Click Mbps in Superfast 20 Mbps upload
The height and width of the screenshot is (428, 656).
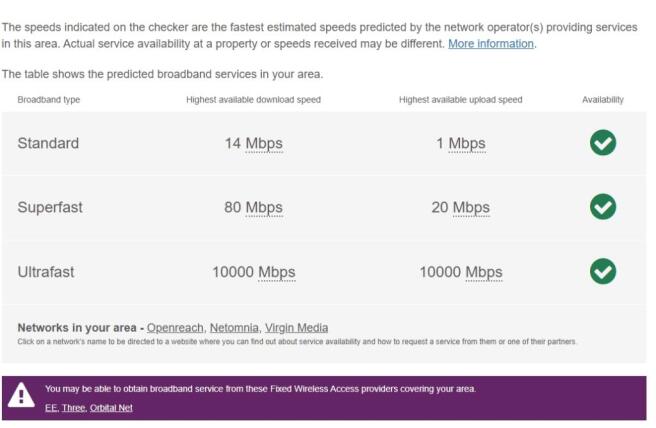[x=471, y=208]
